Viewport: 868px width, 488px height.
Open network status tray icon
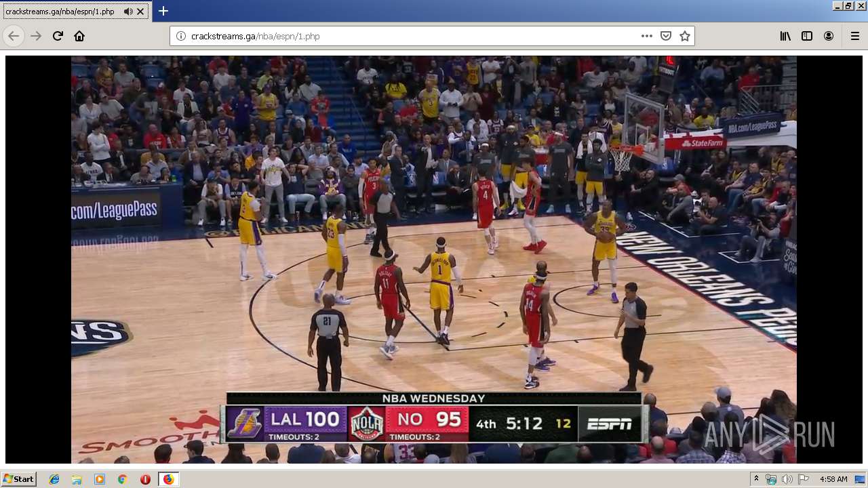(771, 479)
